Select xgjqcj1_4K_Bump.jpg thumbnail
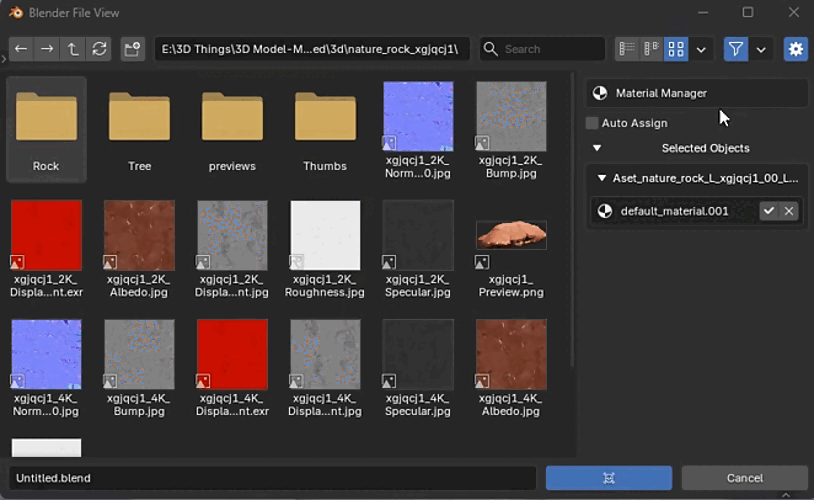This screenshot has height=500, width=814. tap(139, 354)
